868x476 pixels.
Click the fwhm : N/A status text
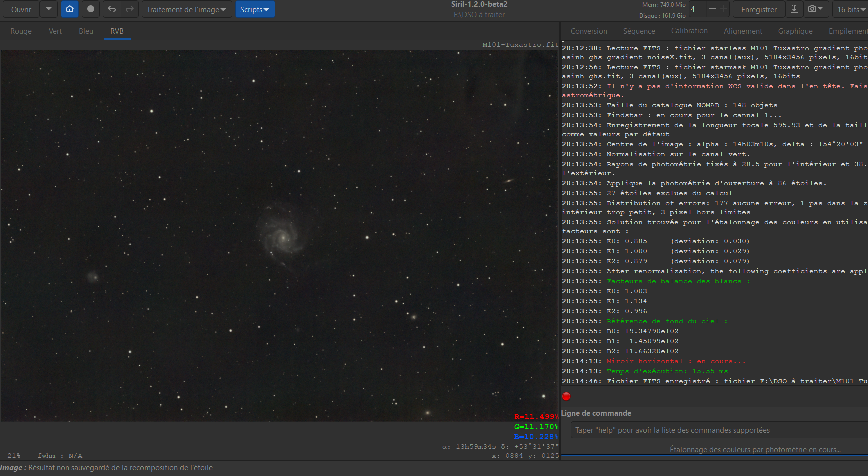tap(60, 456)
